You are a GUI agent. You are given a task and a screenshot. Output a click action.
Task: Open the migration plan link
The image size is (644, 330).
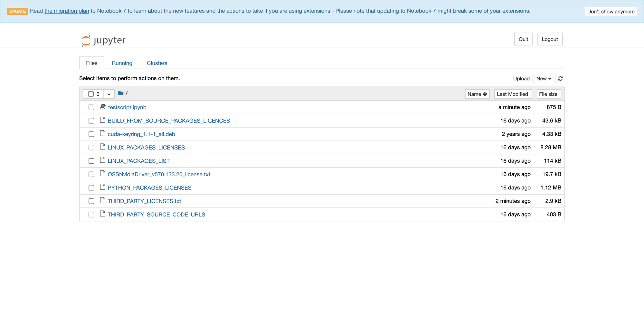[67, 11]
